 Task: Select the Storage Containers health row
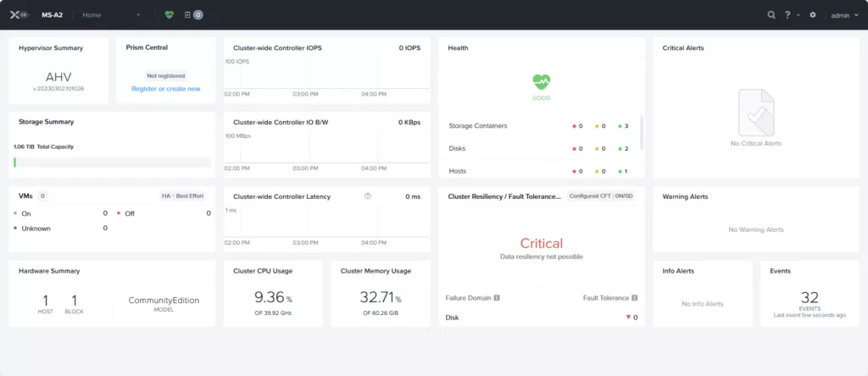pos(477,126)
